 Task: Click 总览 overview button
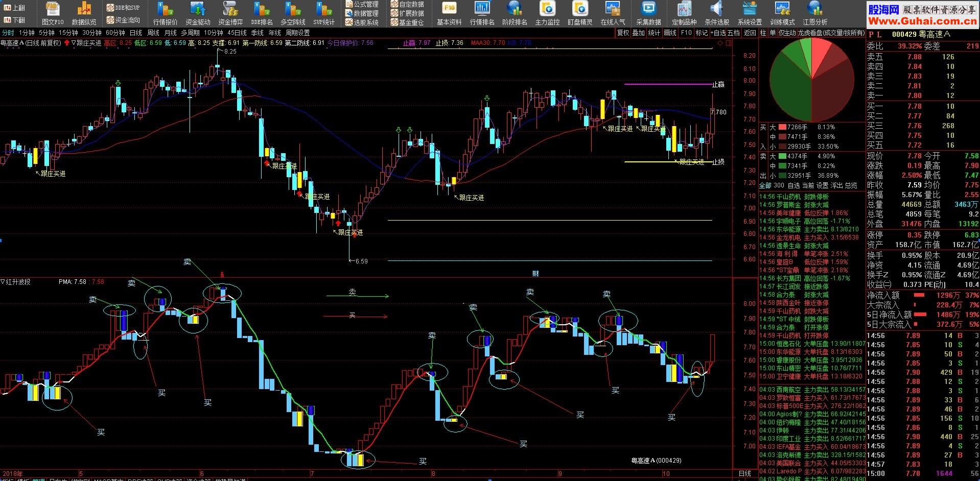coord(851,185)
